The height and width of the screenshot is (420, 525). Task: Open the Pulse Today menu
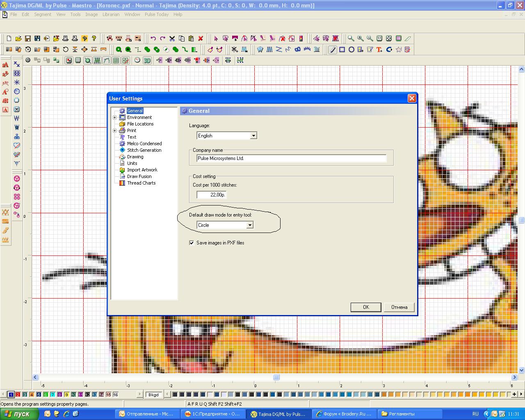point(157,14)
